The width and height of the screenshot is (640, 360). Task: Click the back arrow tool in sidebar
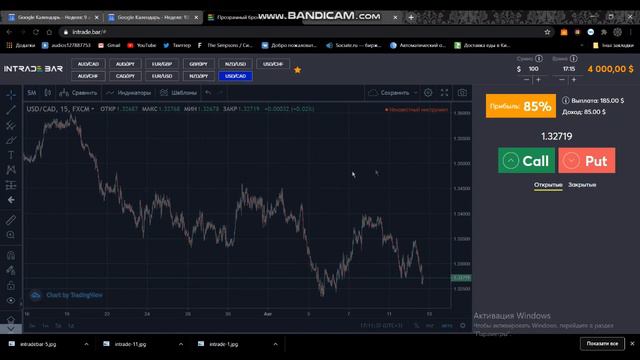pyautogui.click(x=11, y=200)
